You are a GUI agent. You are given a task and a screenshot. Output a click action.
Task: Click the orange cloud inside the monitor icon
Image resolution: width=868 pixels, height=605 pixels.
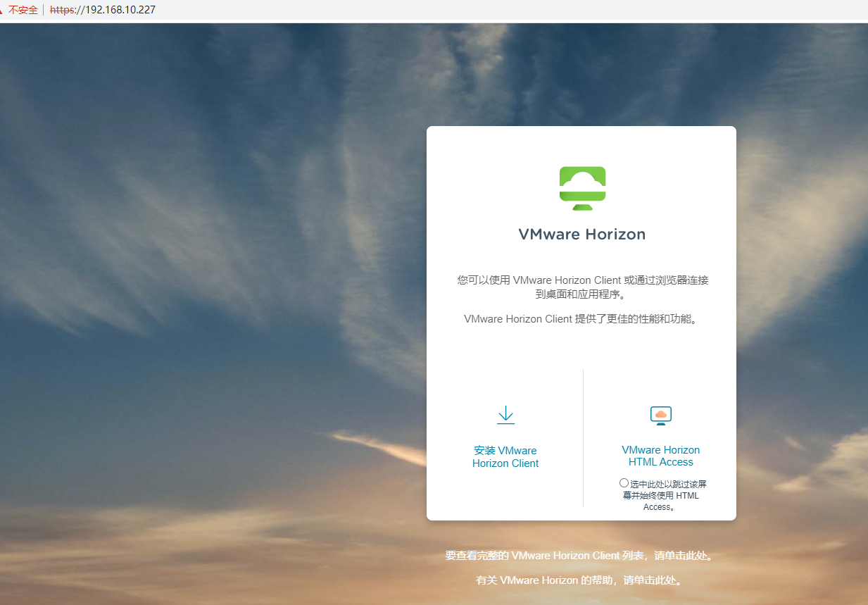[x=660, y=413]
